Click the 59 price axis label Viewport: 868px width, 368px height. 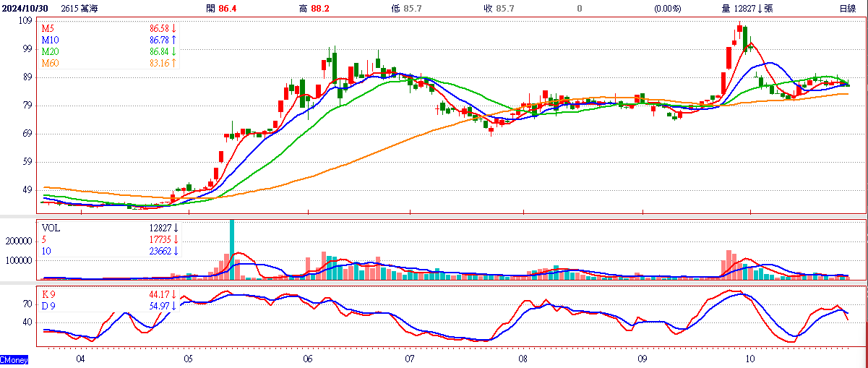27,162
